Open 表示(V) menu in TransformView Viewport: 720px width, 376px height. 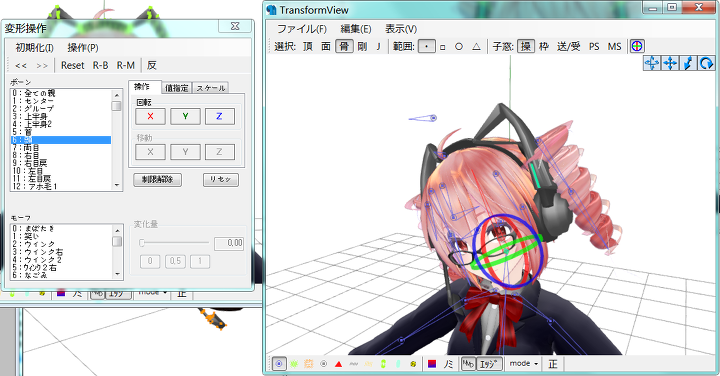pyautogui.click(x=401, y=29)
